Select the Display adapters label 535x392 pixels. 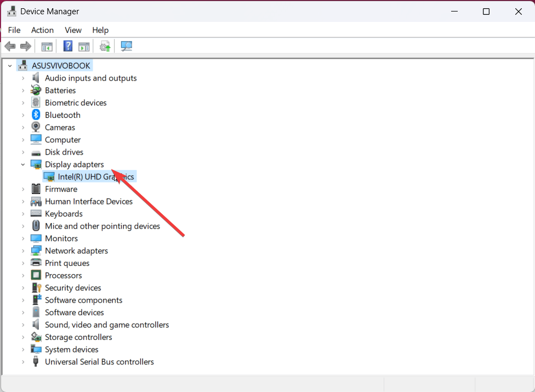coord(75,164)
